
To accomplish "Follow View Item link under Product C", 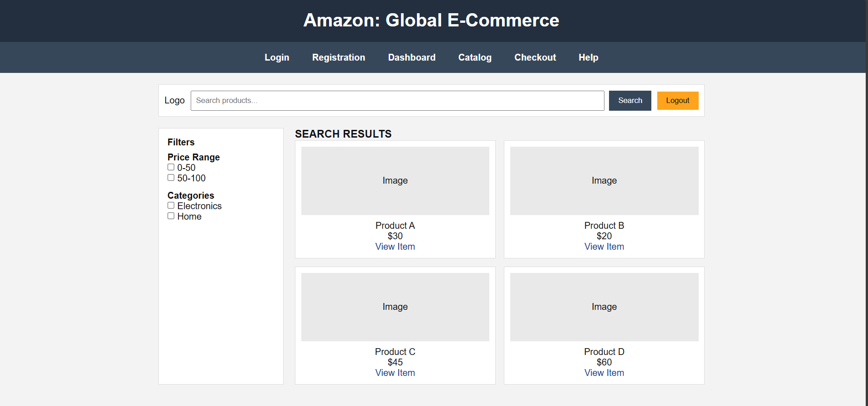I will point(395,373).
